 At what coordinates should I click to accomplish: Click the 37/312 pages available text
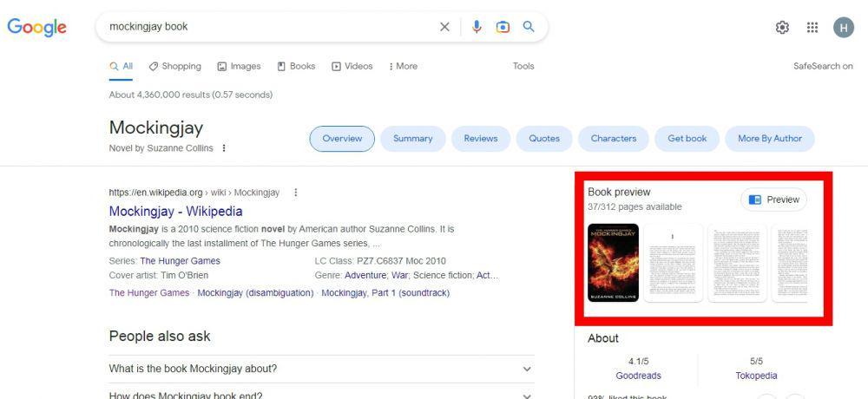pos(635,207)
